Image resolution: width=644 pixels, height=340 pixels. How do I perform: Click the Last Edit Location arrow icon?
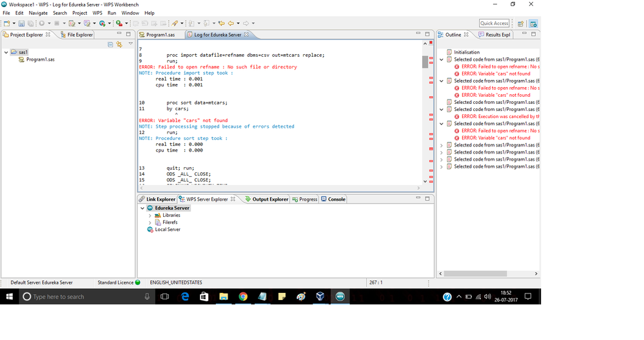(x=221, y=23)
